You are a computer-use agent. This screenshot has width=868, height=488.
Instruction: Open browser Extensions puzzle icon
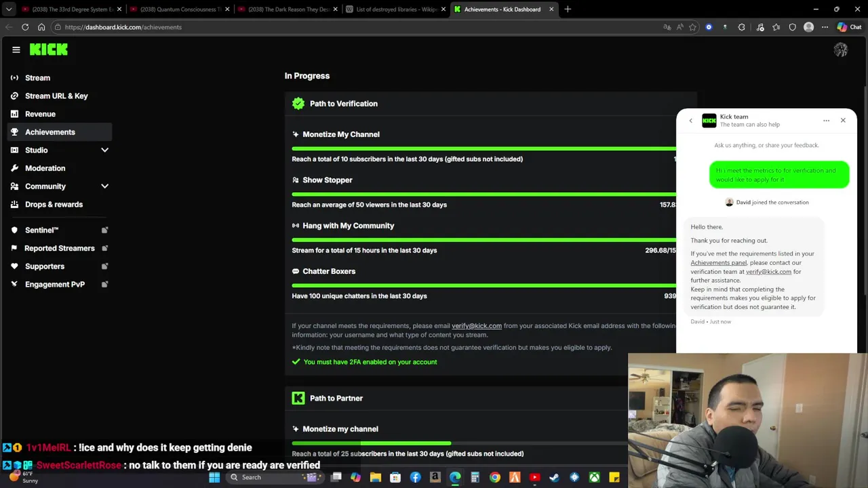pos(741,27)
